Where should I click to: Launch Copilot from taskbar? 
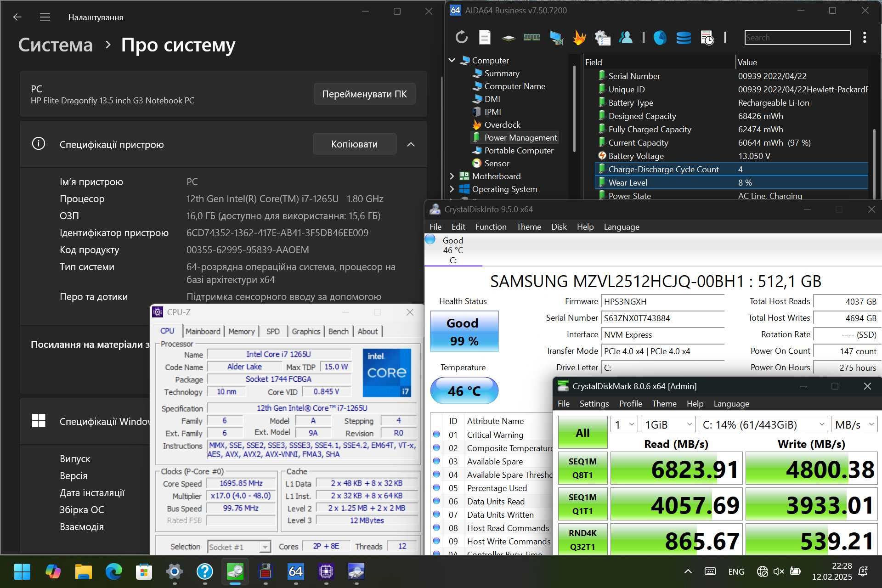[53, 571]
